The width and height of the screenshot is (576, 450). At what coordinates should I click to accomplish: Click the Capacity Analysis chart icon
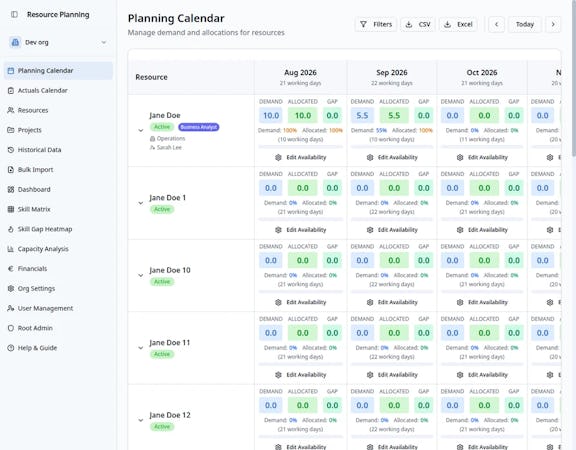[11, 249]
